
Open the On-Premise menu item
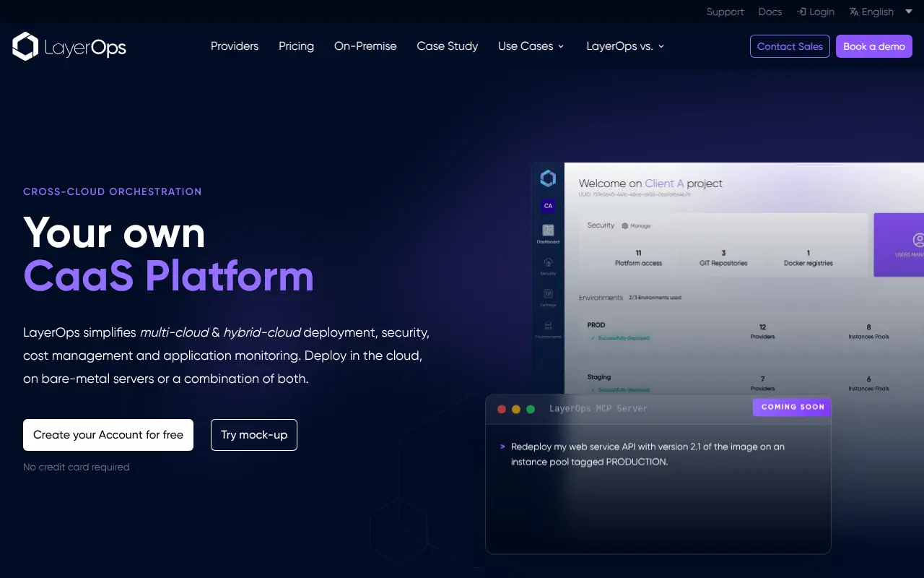coord(365,46)
